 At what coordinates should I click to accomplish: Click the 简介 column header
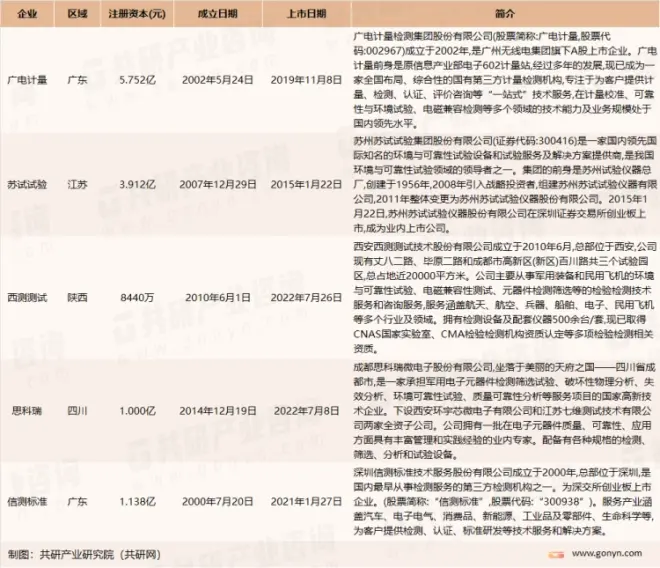[x=505, y=14]
